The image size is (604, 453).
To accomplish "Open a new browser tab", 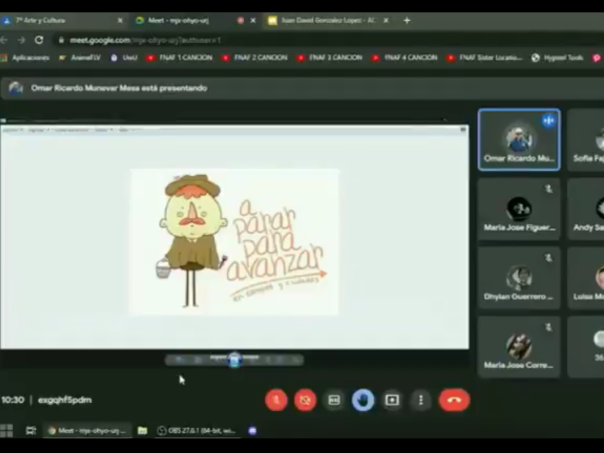I will (x=407, y=20).
